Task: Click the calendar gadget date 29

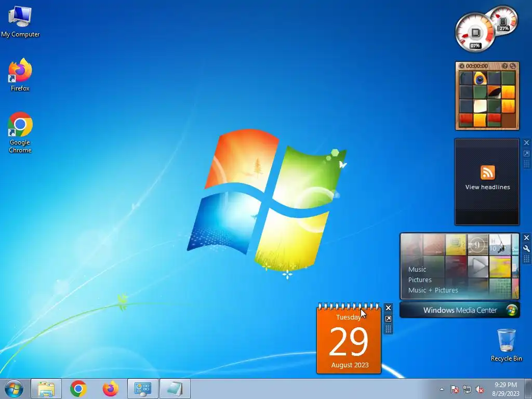Action: (349, 341)
